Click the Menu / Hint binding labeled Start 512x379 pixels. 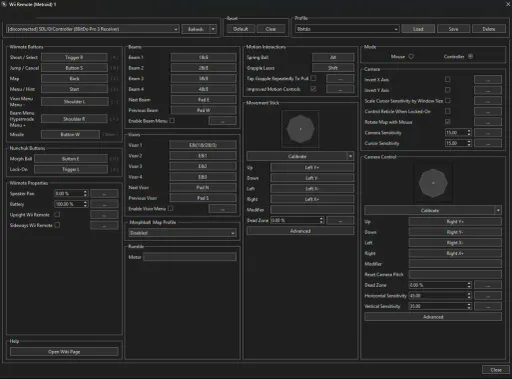pos(74,89)
